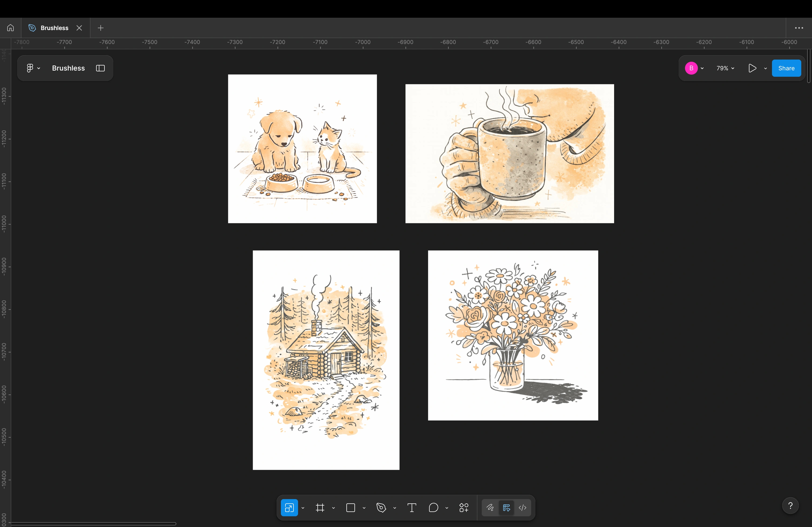
Task: Select the Brushless file tab
Action: tap(54, 28)
